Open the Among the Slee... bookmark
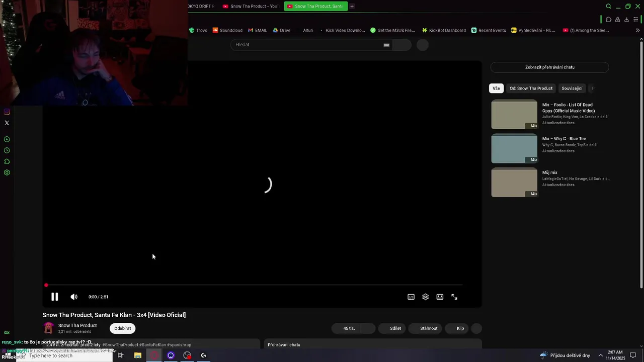 586,30
